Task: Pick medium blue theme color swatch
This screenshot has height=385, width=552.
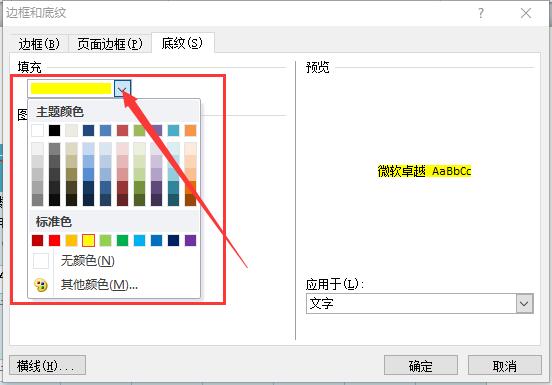Action: (105, 130)
